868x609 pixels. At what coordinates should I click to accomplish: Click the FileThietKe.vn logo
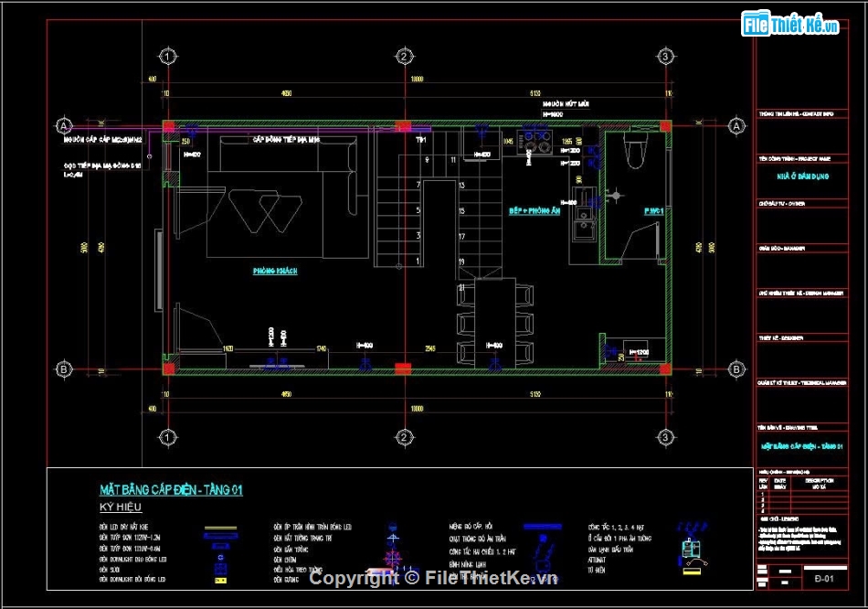point(791,25)
